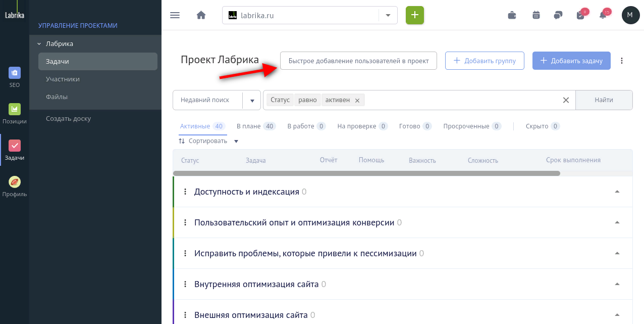Remove the 'активен' status filter chip

[357, 100]
